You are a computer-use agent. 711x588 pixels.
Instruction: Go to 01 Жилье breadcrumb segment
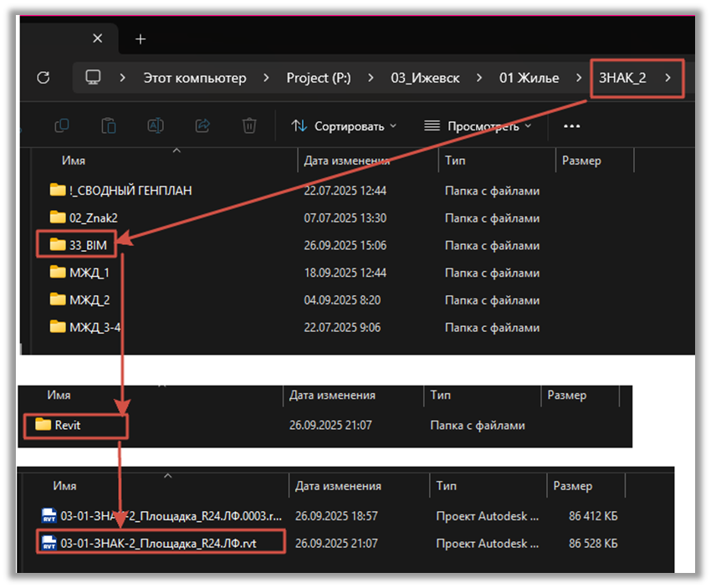coord(529,78)
